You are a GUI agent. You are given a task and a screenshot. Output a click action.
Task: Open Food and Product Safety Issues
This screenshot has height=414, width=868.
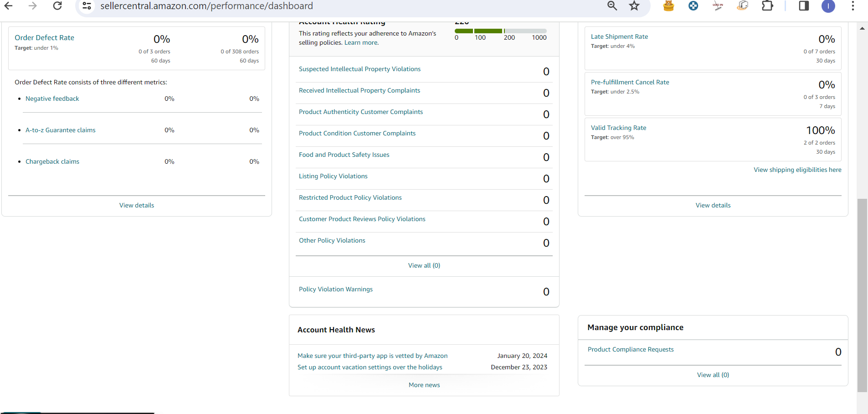coord(344,155)
